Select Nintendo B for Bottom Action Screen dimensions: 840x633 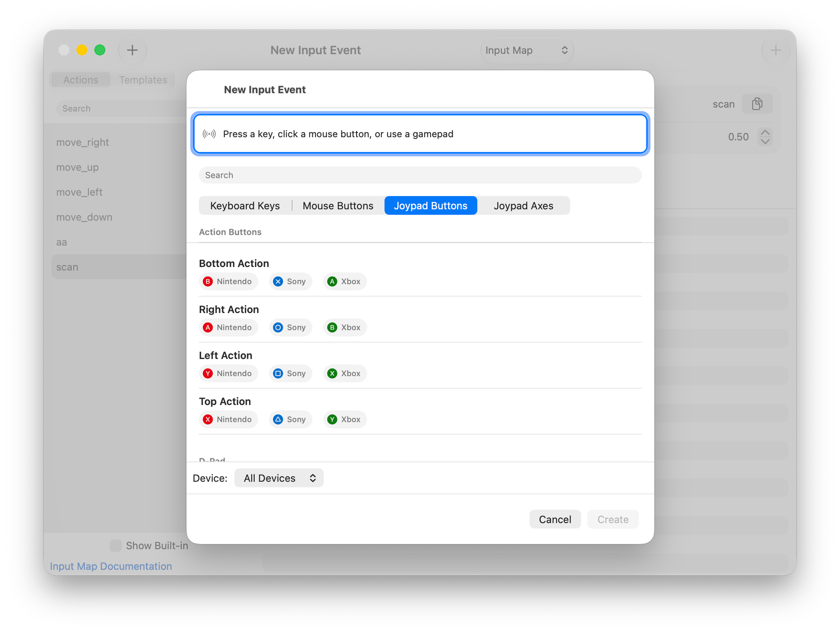pos(228,281)
